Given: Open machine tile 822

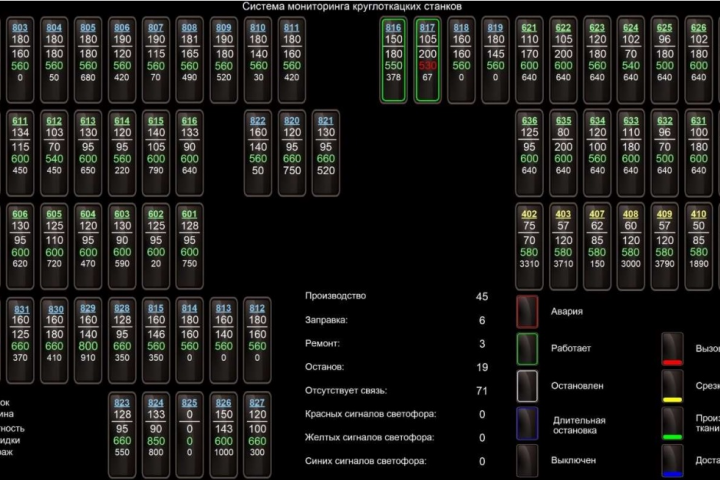Looking at the screenshot, I should (x=258, y=153).
